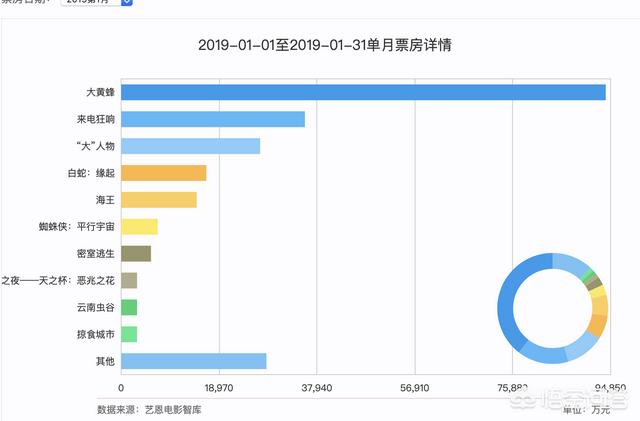Click the 蜘蛛侠：平行宇宙 label
Screen dimensions: 640x421
click(x=77, y=227)
